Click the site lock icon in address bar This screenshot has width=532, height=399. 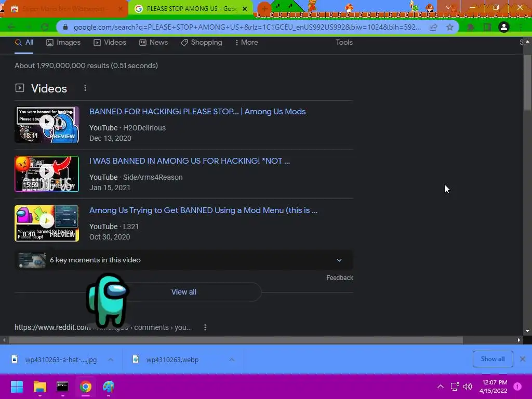pyautogui.click(x=65, y=27)
